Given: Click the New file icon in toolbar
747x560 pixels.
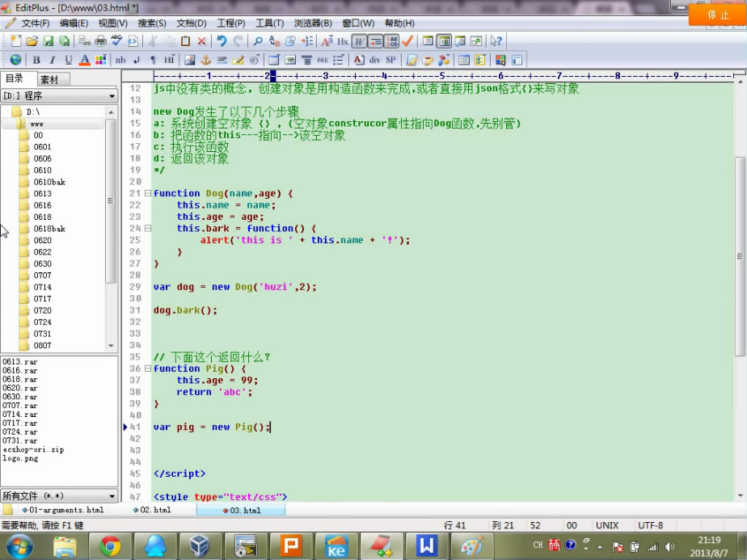Looking at the screenshot, I should point(16,41).
